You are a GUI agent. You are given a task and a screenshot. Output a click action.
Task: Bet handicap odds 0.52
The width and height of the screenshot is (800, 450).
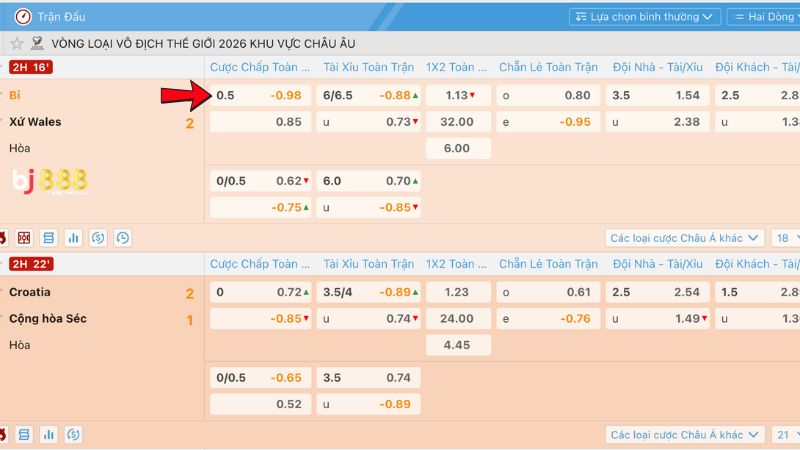click(260, 405)
